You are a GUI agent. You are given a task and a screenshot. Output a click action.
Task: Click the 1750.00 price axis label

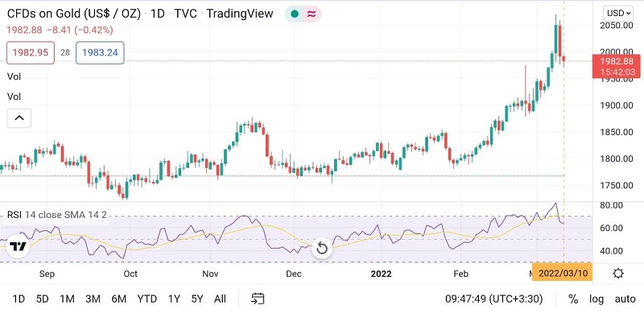pos(616,185)
